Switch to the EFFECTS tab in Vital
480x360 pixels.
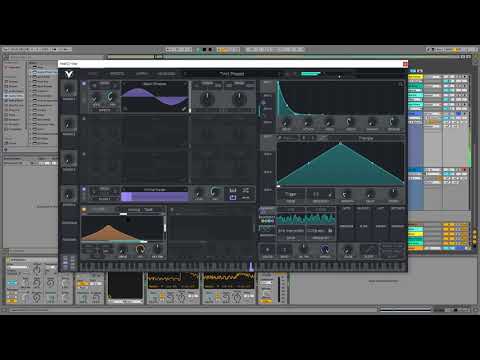pos(117,74)
